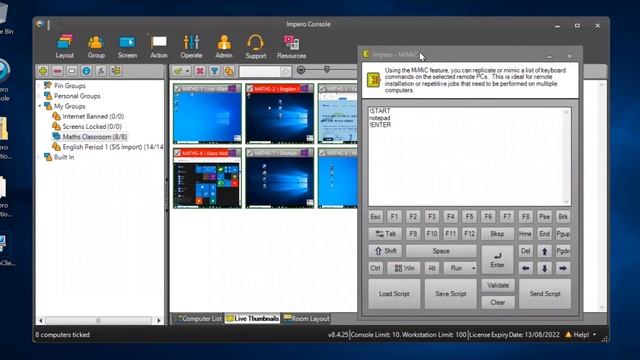Image resolution: width=640 pixels, height=360 pixels.
Task: Switch to the Room Layout tab
Action: click(307, 319)
